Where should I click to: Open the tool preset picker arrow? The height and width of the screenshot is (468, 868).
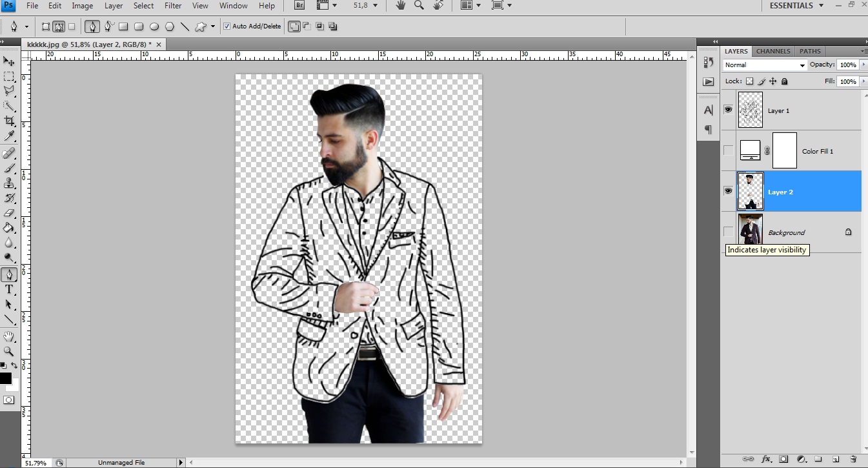click(x=26, y=26)
